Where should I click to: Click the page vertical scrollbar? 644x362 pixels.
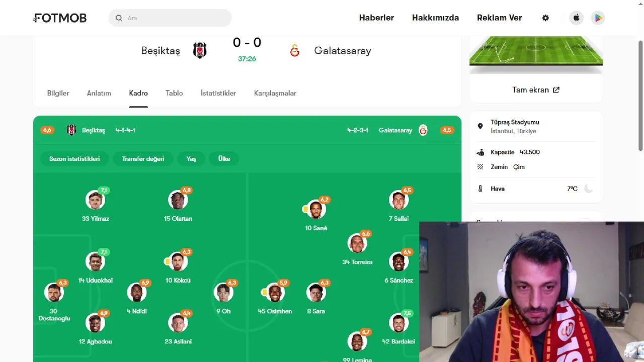point(640,96)
